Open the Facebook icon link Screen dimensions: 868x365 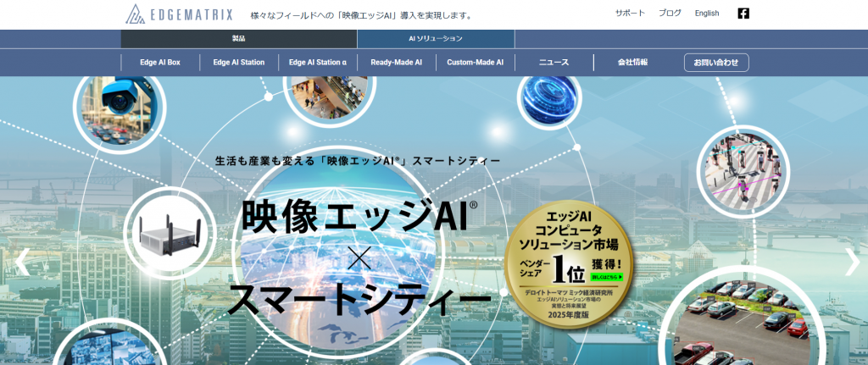coord(743,14)
